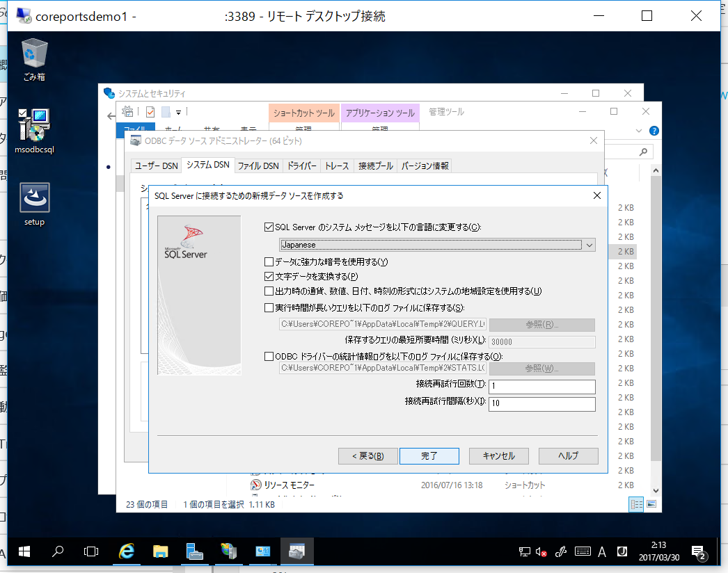728x573 pixels.
Task: Switch to ODBC Administrator taskbar icon
Action: click(x=296, y=551)
